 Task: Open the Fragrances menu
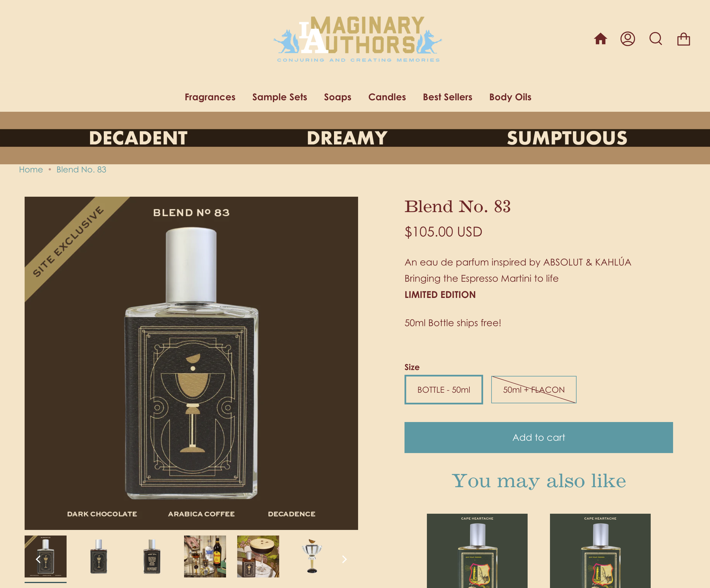point(210,97)
